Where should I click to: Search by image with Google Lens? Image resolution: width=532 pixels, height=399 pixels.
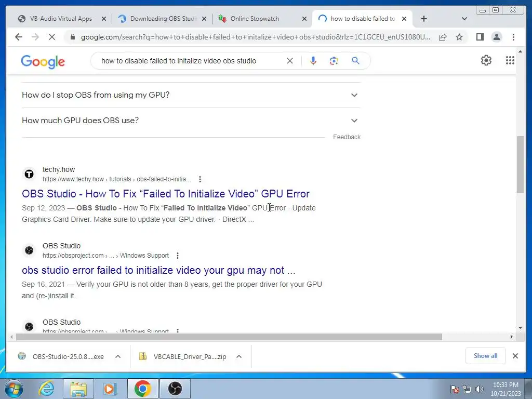click(x=334, y=61)
